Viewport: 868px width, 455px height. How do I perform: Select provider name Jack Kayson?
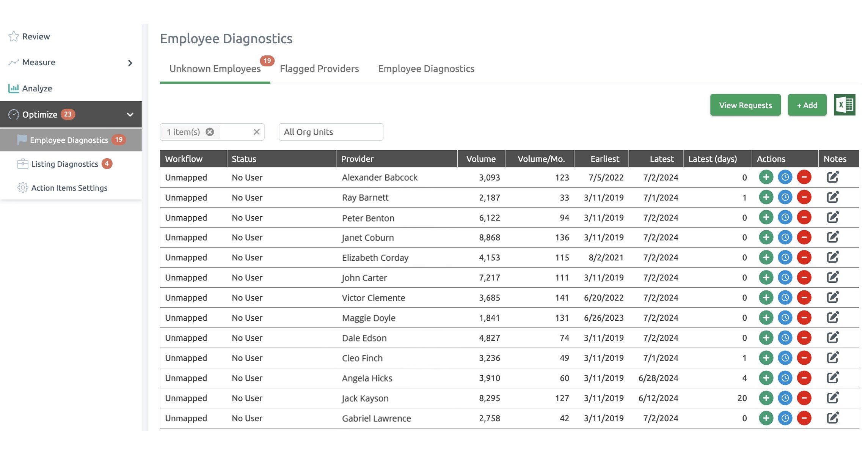(365, 398)
